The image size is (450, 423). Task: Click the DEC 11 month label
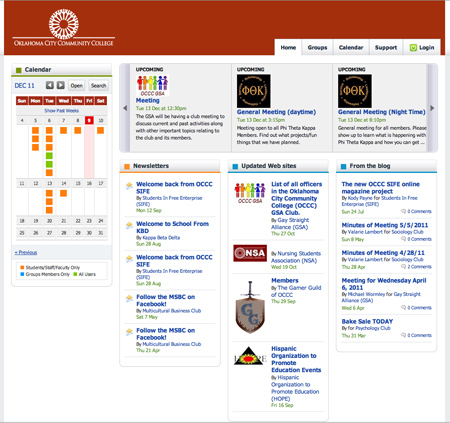click(24, 86)
